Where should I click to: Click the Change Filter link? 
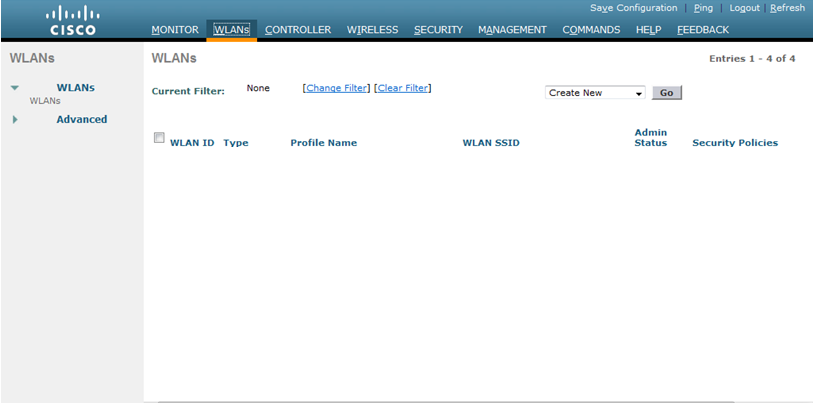tap(336, 88)
